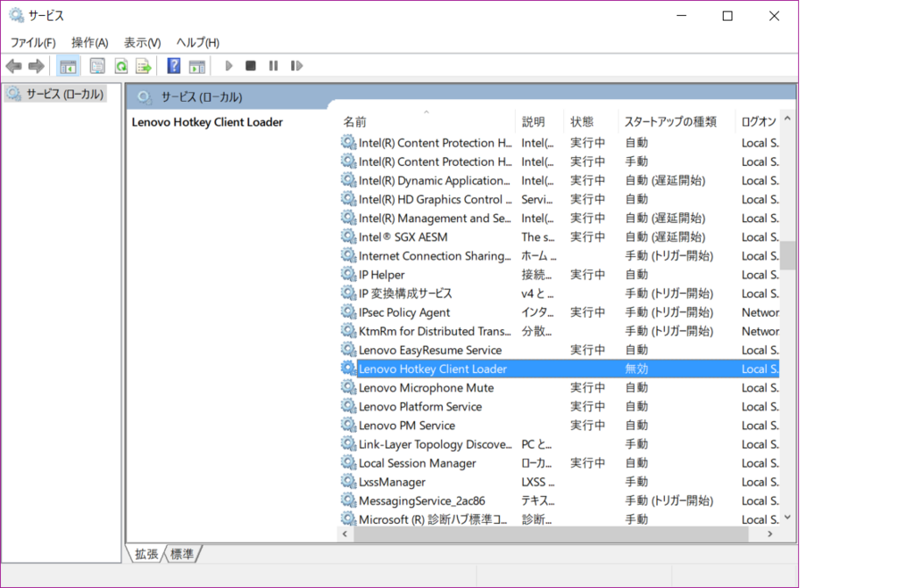914x588 pixels.
Task: Click the vertical scrollbar thumb
Action: coord(787,255)
